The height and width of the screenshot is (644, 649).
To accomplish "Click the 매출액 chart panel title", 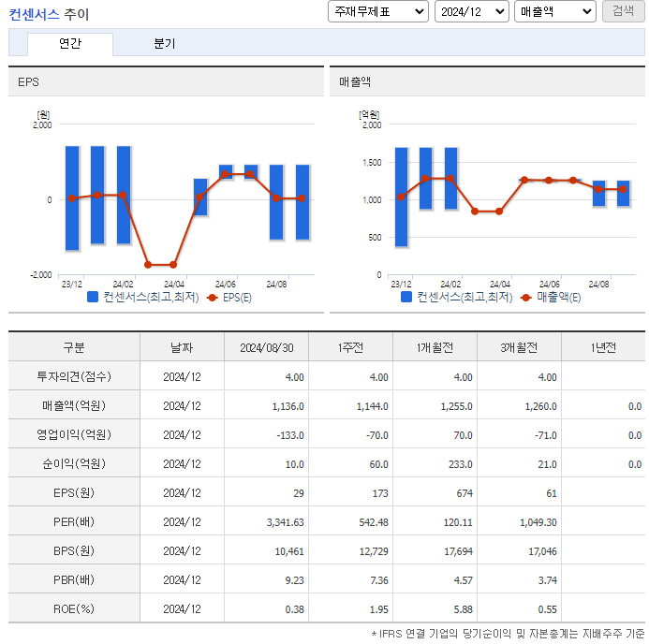I will tap(355, 81).
